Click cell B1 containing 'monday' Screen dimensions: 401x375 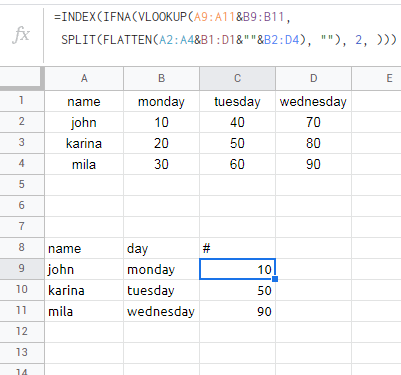[161, 101]
